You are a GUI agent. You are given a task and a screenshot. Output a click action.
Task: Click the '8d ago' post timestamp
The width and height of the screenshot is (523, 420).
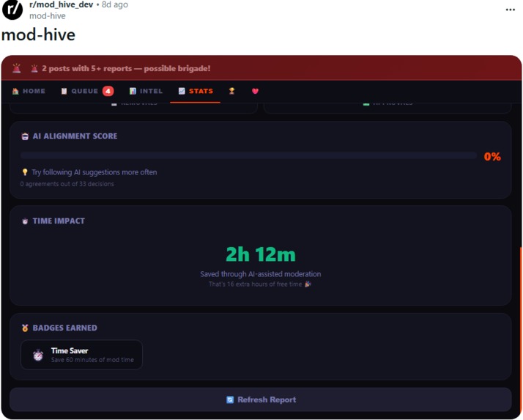[x=115, y=4]
